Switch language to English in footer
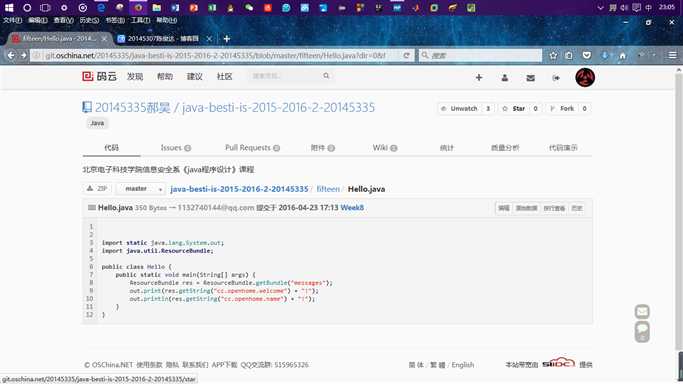This screenshot has height=384, width=683. pyautogui.click(x=463, y=365)
